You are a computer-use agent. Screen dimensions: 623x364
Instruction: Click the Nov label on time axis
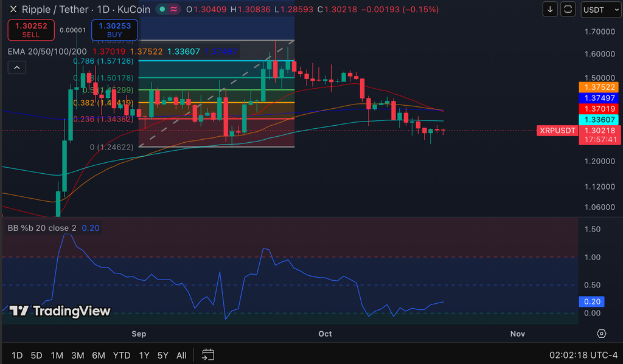pyautogui.click(x=518, y=334)
